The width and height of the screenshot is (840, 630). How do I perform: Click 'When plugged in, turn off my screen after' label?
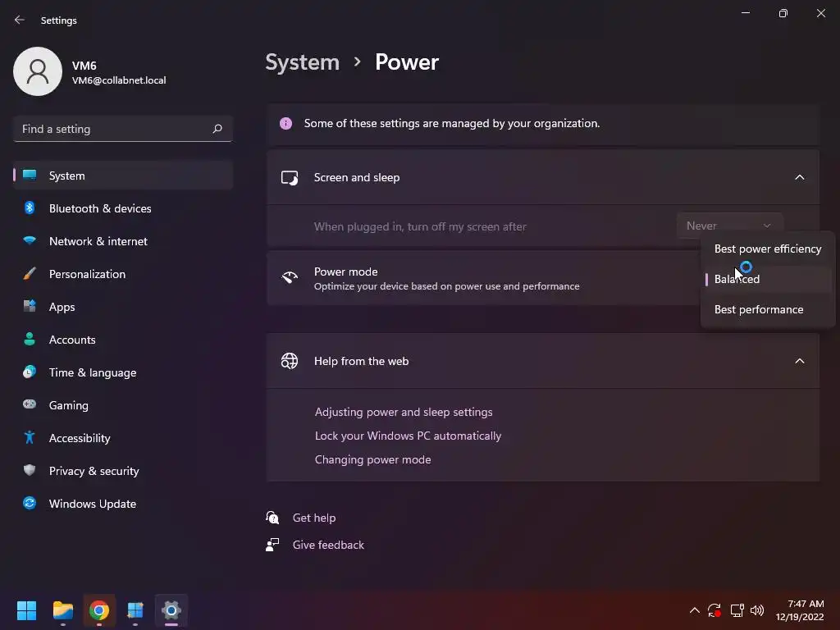point(420,226)
